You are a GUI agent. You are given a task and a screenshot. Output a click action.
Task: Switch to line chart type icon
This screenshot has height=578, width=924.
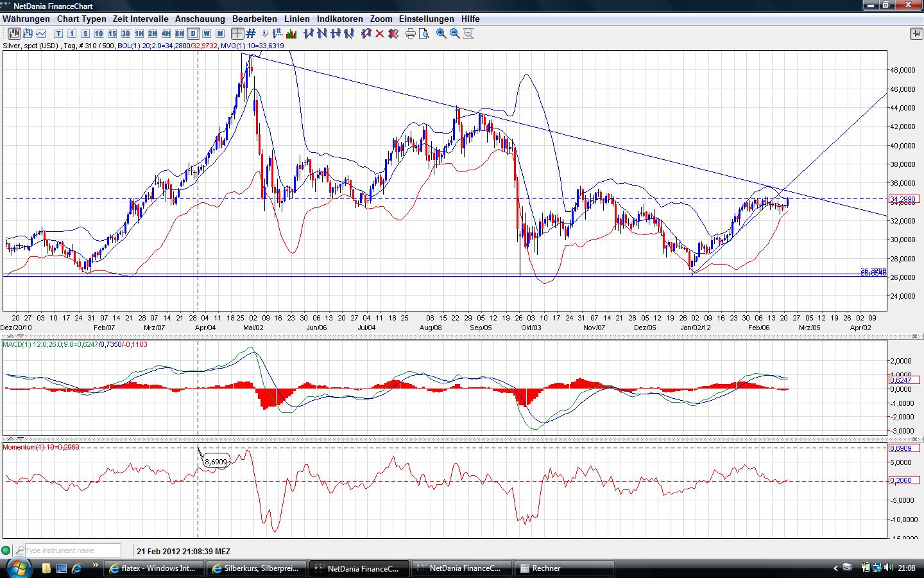click(42, 33)
